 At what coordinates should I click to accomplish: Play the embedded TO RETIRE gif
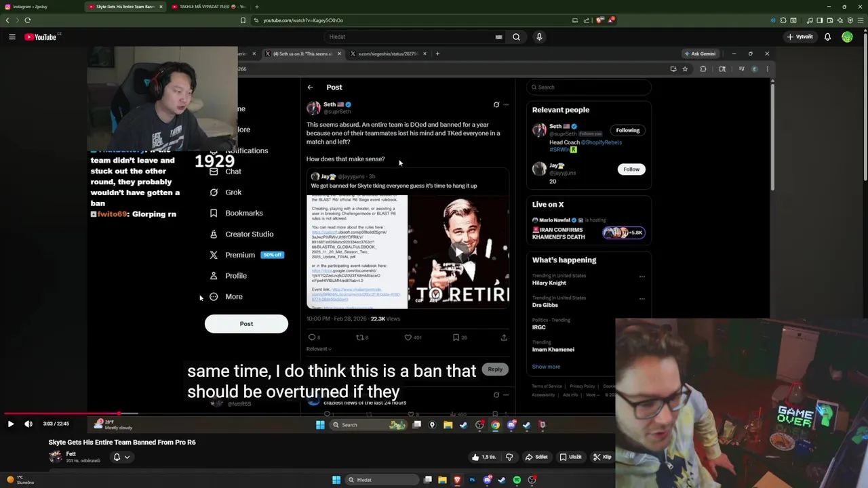click(459, 252)
